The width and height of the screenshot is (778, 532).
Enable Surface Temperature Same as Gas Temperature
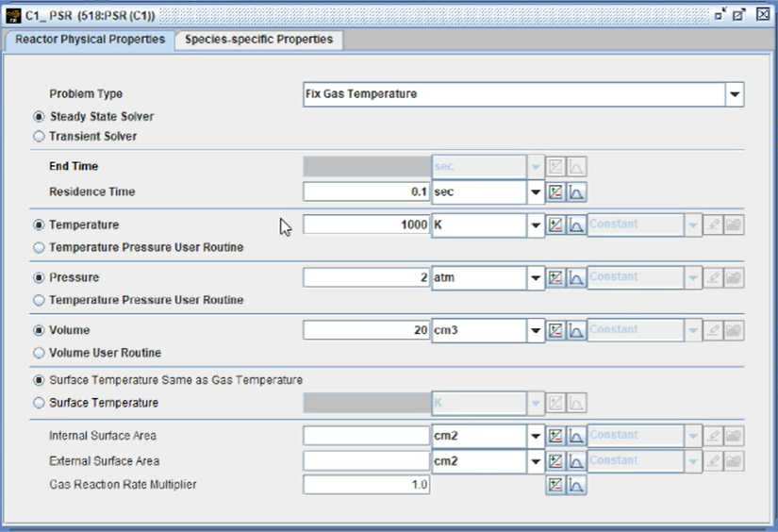point(39,380)
